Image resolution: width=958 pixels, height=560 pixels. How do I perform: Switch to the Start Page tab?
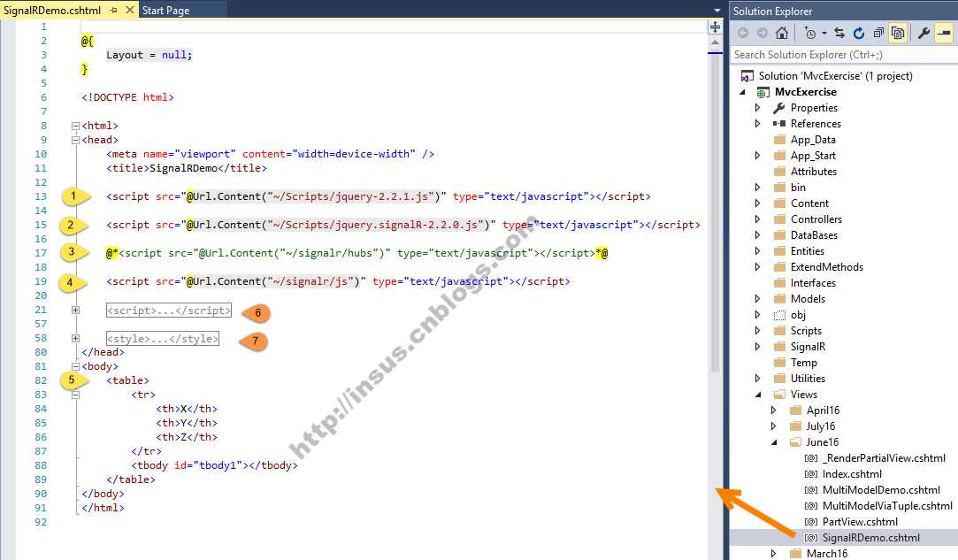pyautogui.click(x=165, y=11)
